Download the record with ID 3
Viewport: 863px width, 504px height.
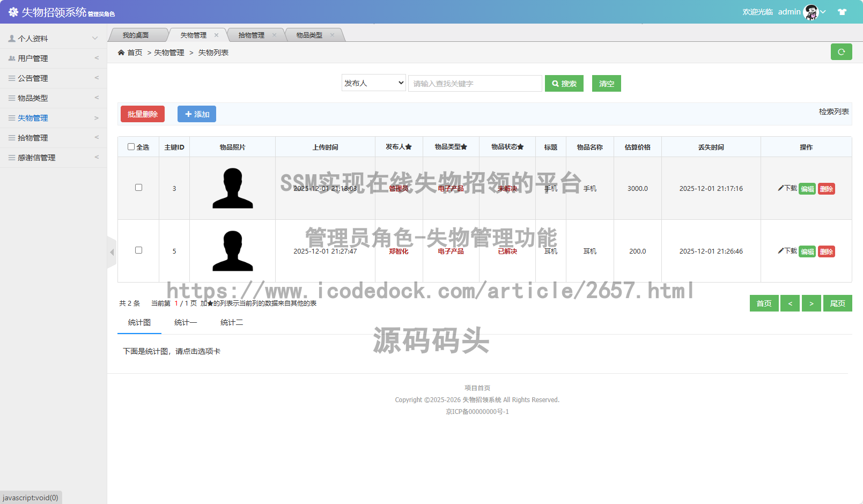click(x=787, y=188)
